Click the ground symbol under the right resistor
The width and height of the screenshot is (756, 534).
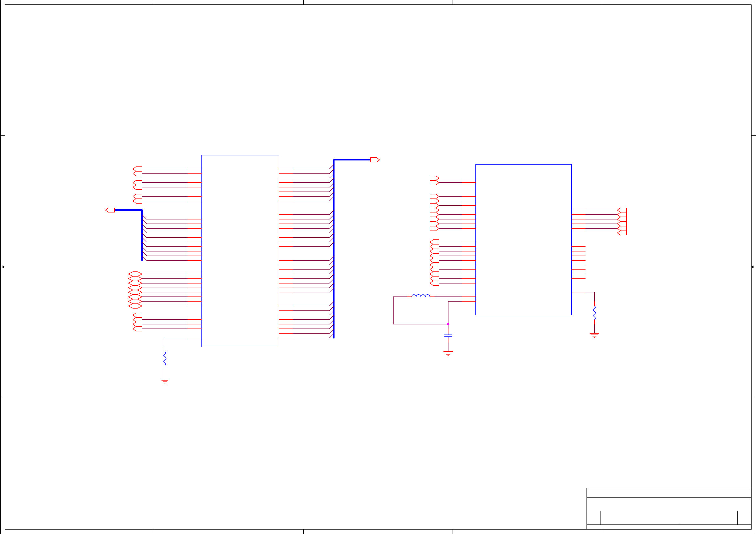594,335
